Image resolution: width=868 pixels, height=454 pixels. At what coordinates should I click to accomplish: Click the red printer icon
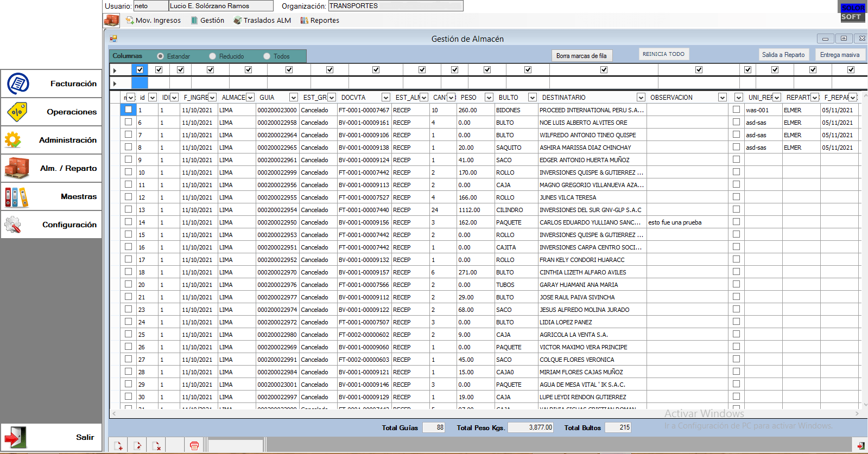tap(194, 446)
